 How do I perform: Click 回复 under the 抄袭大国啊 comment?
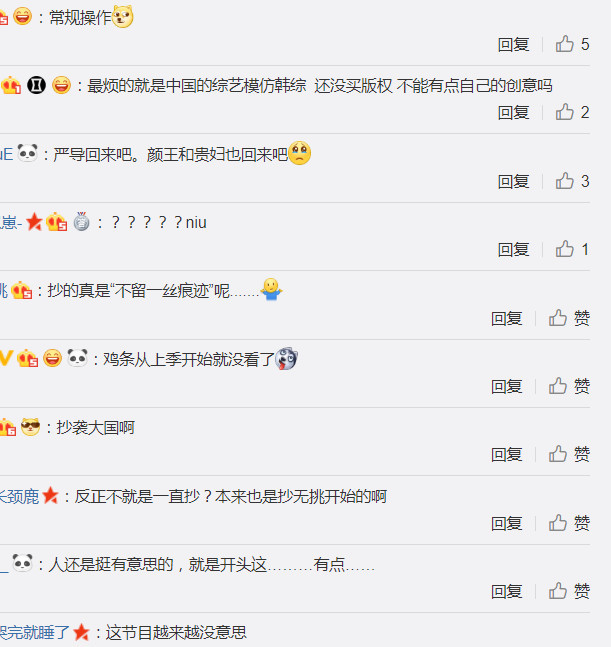click(507, 454)
